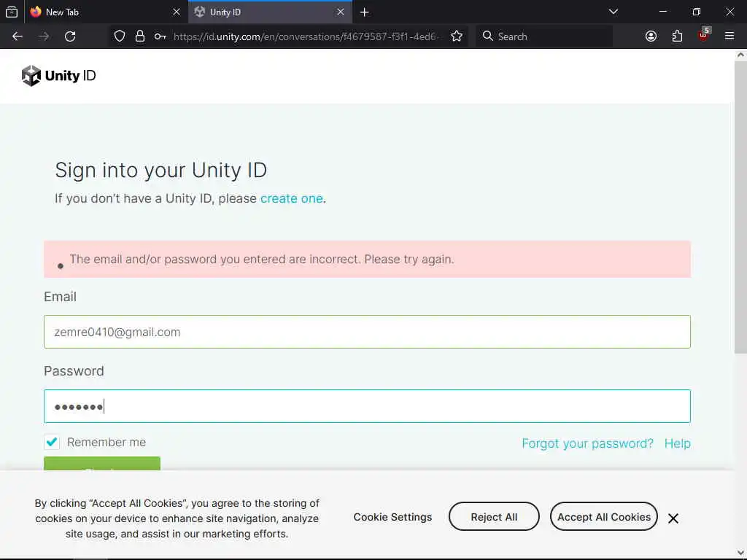747x560 pixels.
Task: Close the Unity ID tab
Action: [x=341, y=12]
